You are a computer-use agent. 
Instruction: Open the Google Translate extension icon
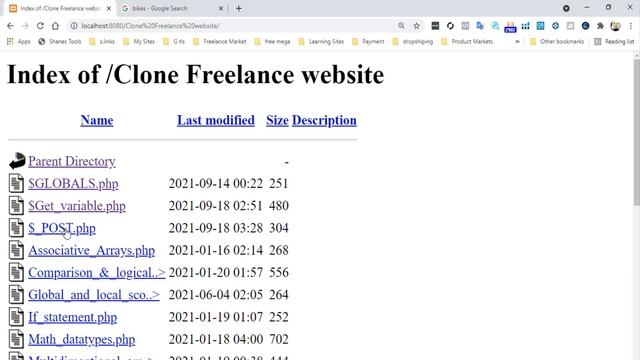(480, 26)
